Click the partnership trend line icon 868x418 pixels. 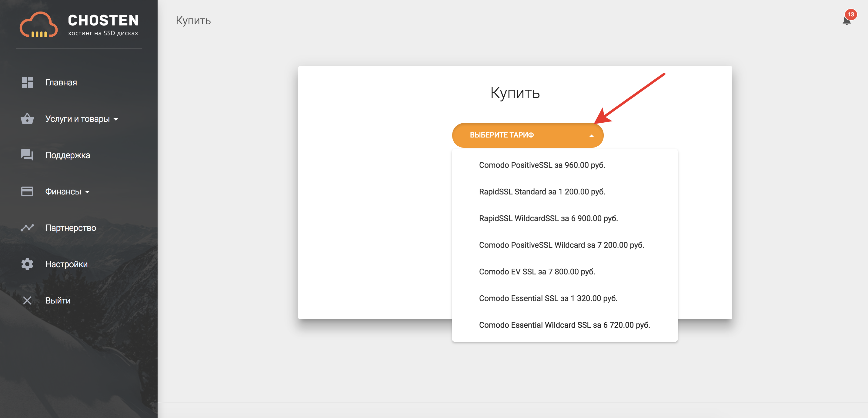click(x=27, y=228)
